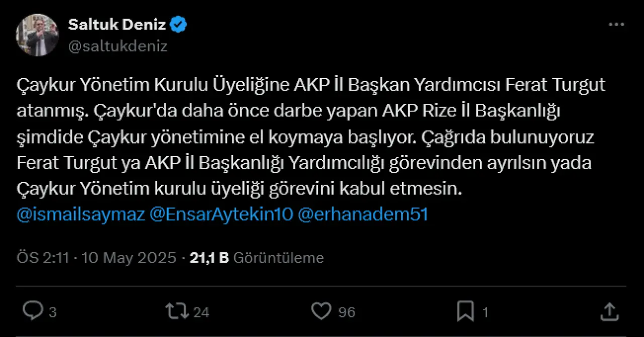Click the repost count showing 24
Viewport: 644px width, 337px height.
coord(201,313)
